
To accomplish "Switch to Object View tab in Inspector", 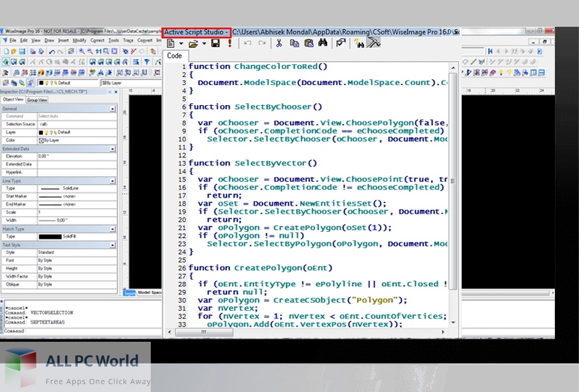I will coord(13,100).
